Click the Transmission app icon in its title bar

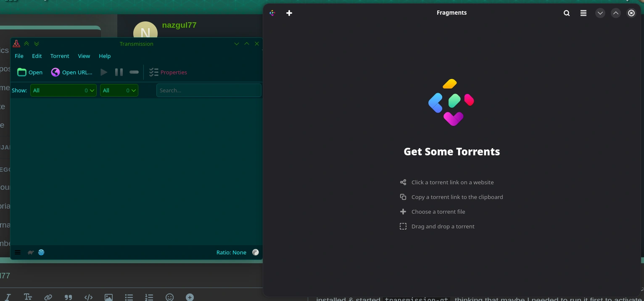click(16, 44)
